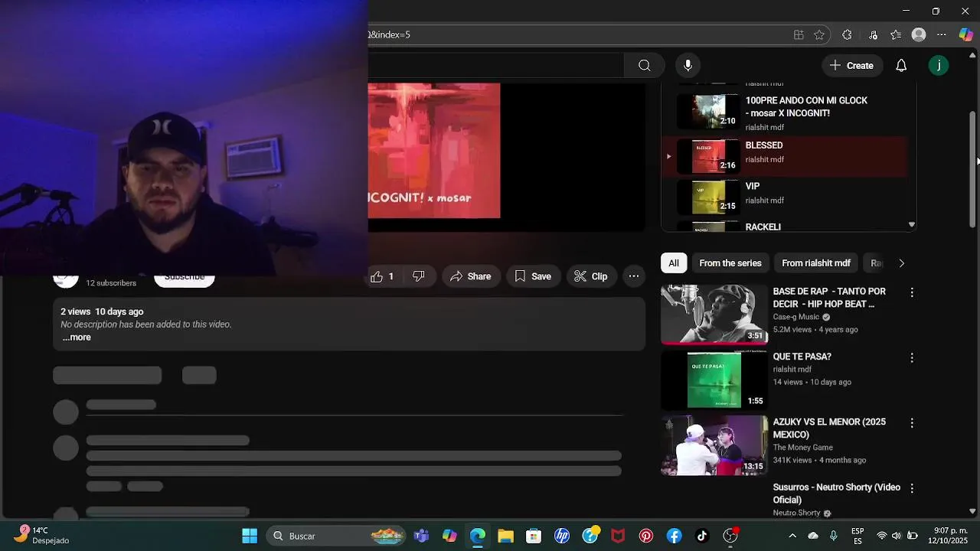Switch to Microsoft Edge in taskbar
The width and height of the screenshot is (980, 551).
(x=478, y=536)
